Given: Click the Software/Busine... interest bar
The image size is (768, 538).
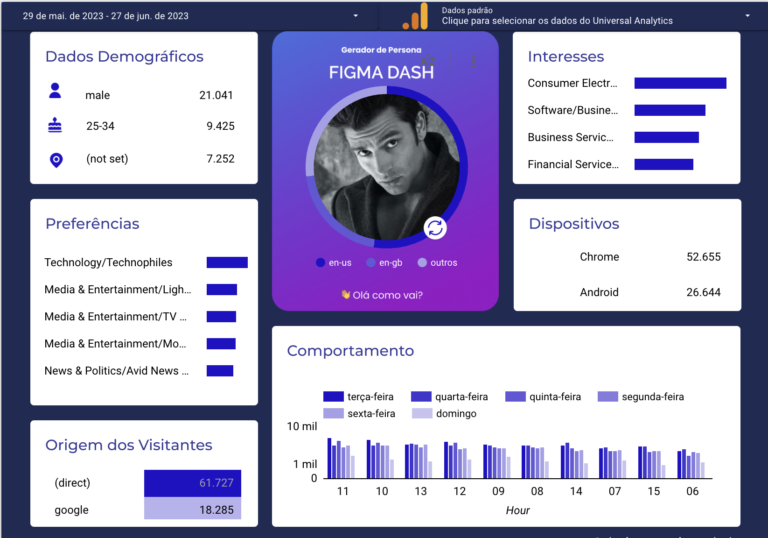Looking at the screenshot, I should [670, 110].
